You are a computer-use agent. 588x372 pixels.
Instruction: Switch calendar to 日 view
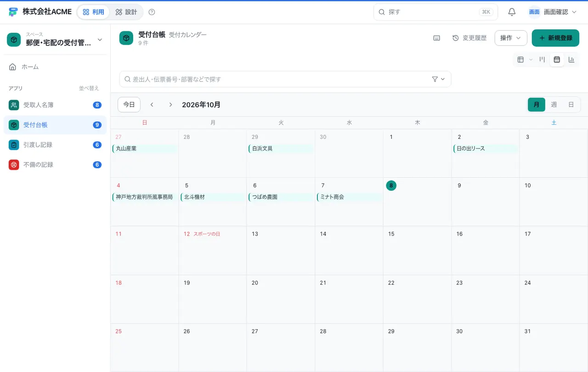coord(571,104)
